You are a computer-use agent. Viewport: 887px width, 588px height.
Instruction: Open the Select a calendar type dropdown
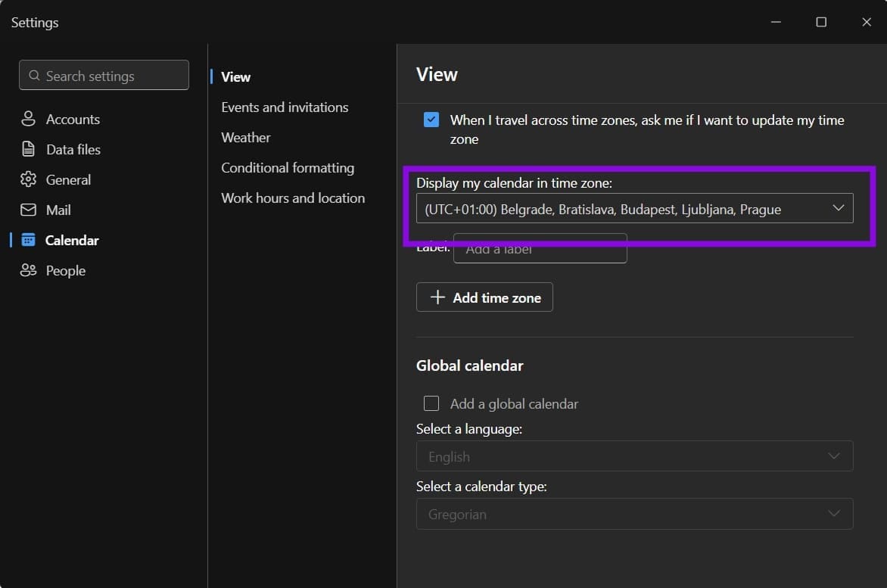[x=634, y=513]
